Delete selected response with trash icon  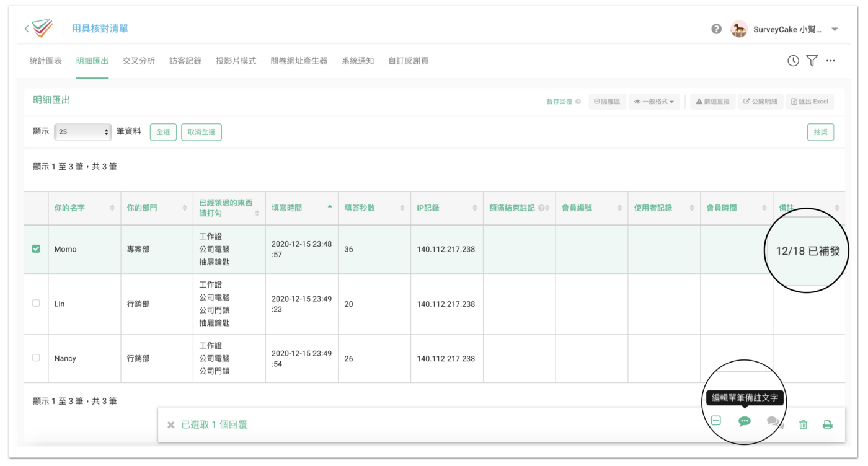tap(803, 424)
